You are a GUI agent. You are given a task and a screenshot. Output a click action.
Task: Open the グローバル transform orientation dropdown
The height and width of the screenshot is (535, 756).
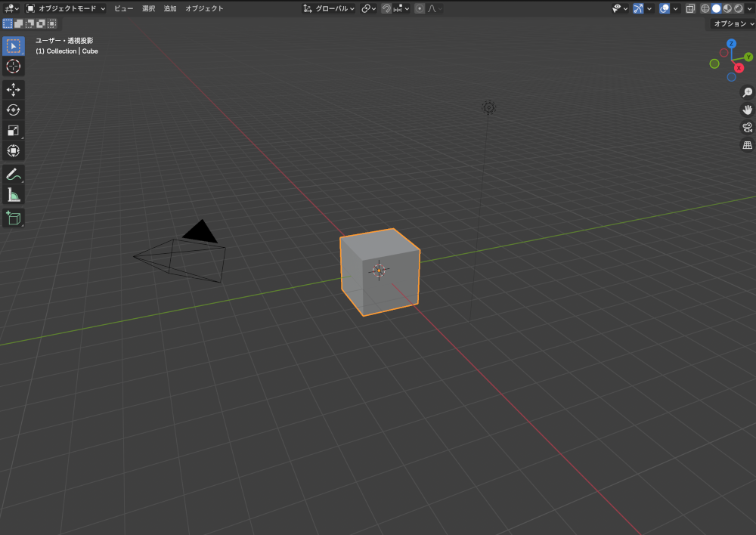pyautogui.click(x=329, y=8)
